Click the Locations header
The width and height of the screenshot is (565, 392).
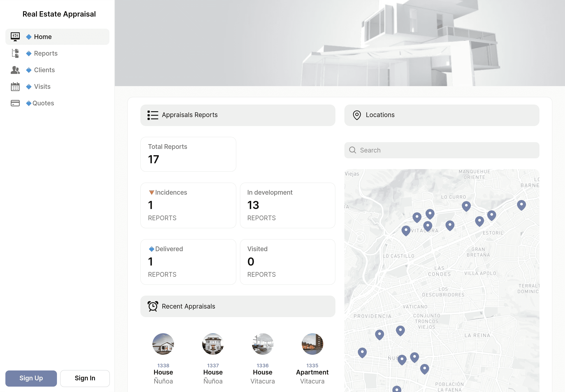tap(441, 115)
